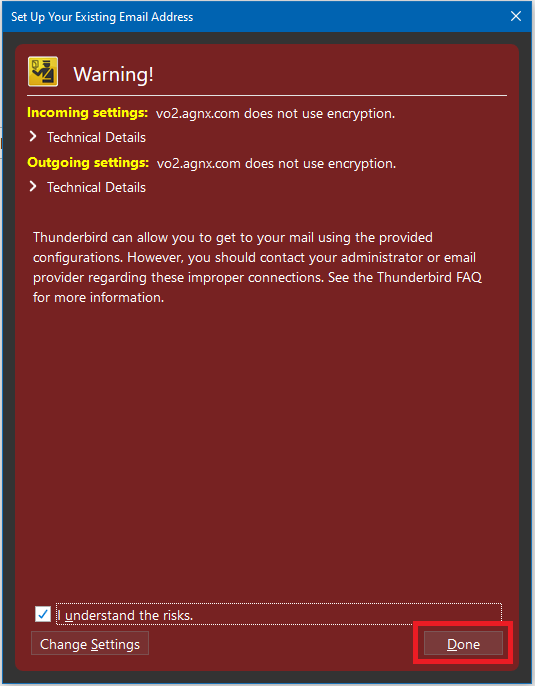
Task: Click the "I understand the risks." label
Action: pyautogui.click(x=126, y=615)
